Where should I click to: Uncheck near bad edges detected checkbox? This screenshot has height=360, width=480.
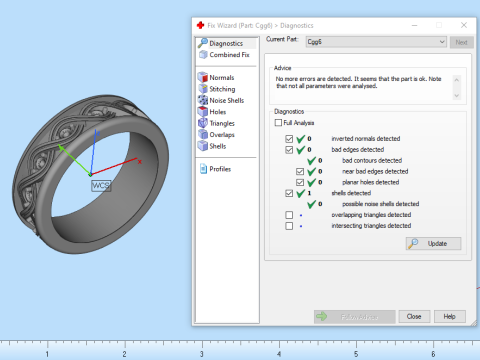[x=300, y=171]
